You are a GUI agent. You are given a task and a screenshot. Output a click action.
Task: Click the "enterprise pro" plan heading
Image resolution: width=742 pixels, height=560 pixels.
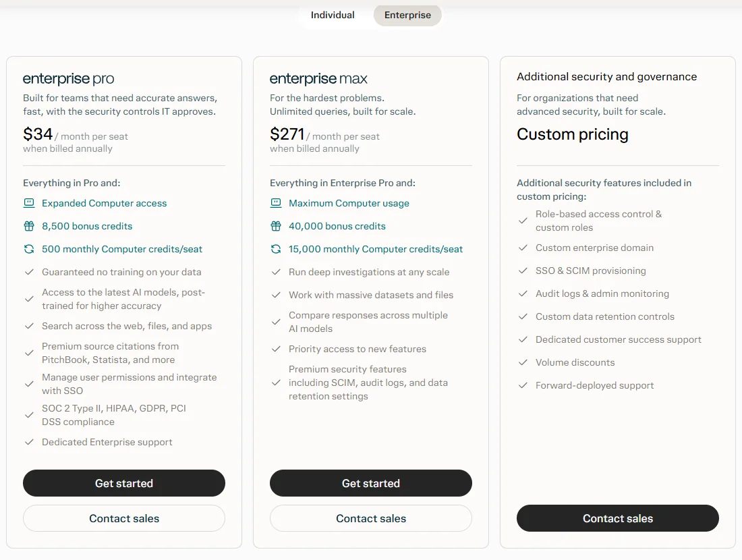pyautogui.click(x=69, y=78)
